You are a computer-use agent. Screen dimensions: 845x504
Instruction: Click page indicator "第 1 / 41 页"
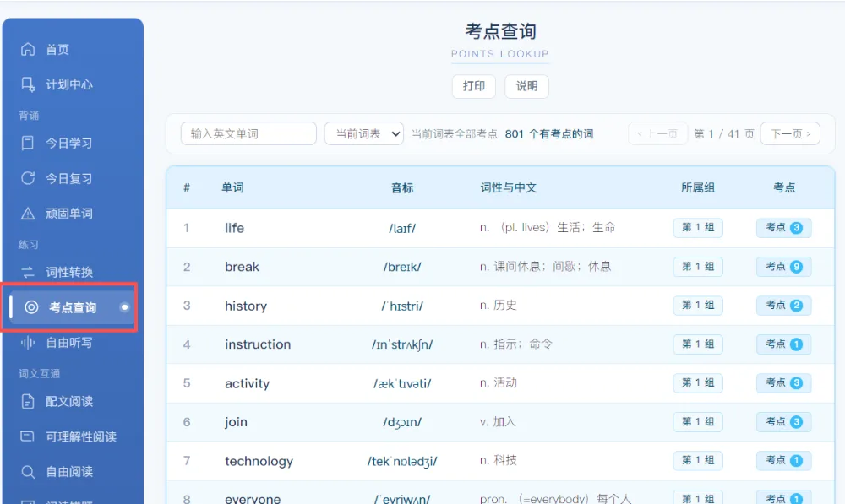(x=724, y=134)
